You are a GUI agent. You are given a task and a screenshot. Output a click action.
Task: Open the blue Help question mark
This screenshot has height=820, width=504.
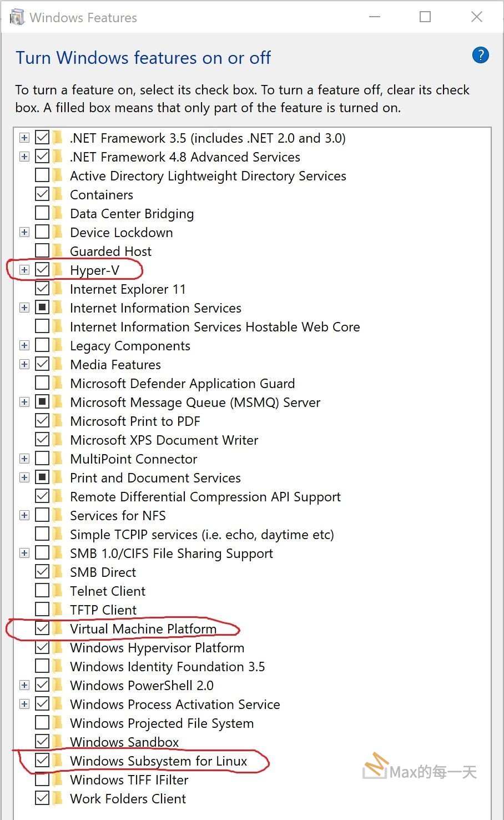coord(480,55)
